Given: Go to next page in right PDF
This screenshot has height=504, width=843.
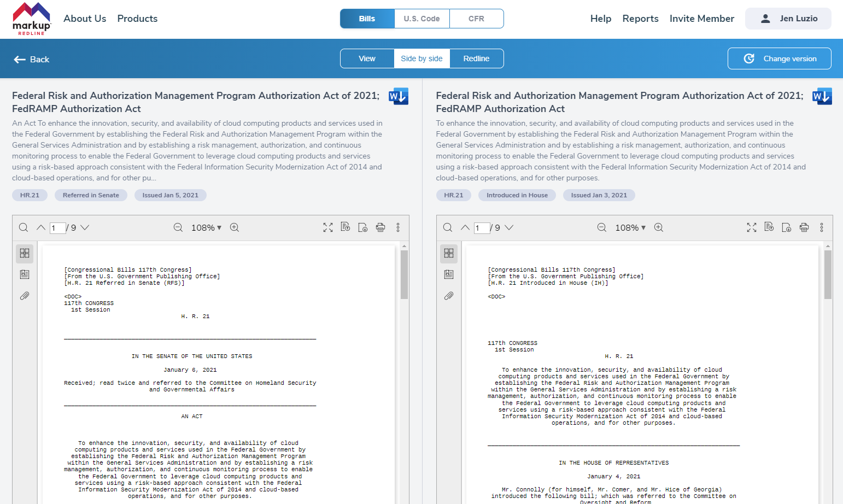Looking at the screenshot, I should (509, 227).
